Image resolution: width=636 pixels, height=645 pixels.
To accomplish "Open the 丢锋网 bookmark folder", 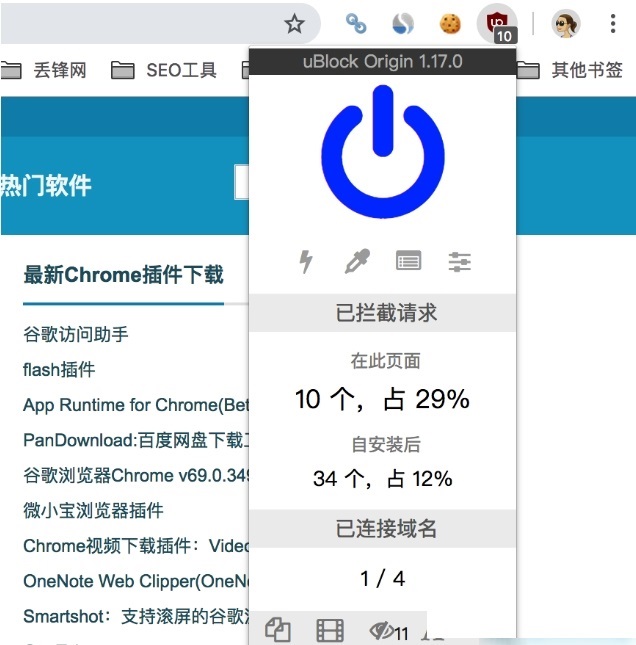I will coord(44,70).
